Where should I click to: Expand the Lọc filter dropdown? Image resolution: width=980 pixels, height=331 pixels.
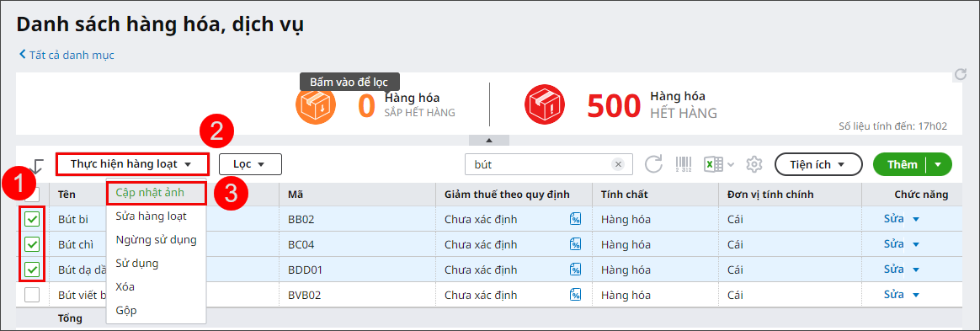[x=250, y=164]
